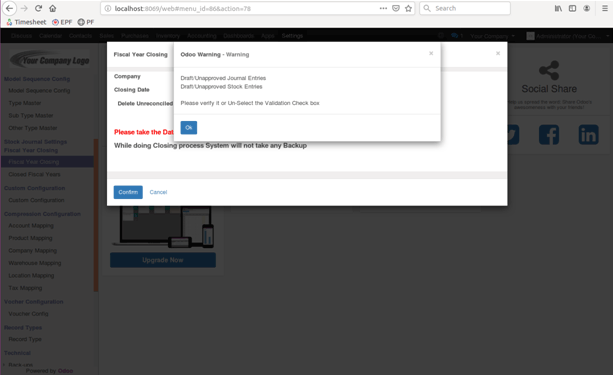Expand the Your Company dropdown
The height and width of the screenshot is (377, 615).
click(492, 36)
